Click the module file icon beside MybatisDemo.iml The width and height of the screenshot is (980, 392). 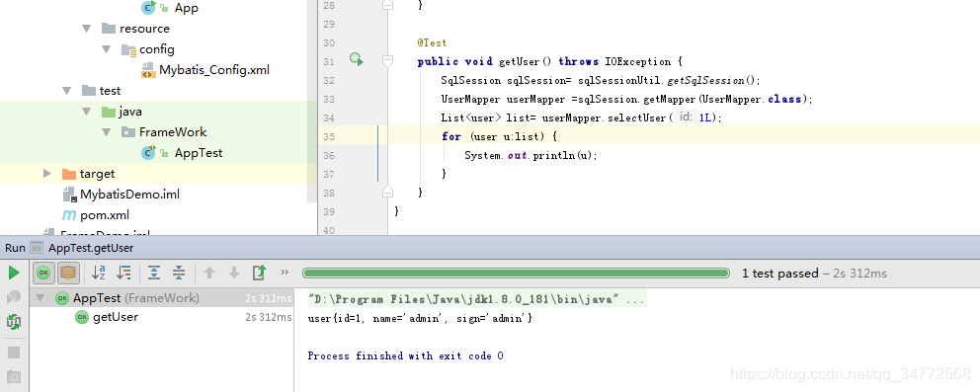pyautogui.click(x=69, y=195)
